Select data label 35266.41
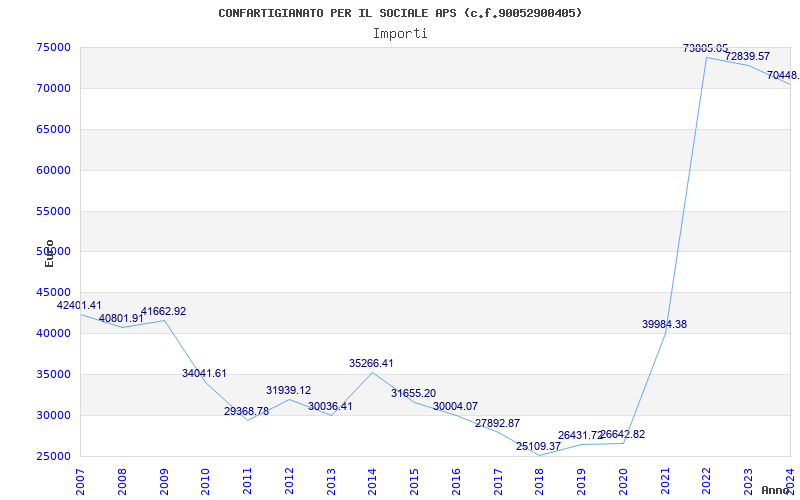Screen dimensions: 800x500 coord(371,363)
